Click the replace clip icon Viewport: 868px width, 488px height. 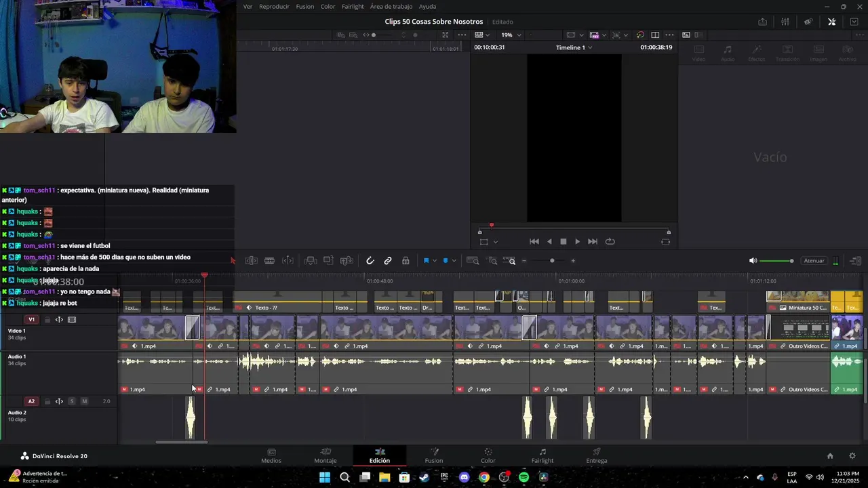coord(347,261)
